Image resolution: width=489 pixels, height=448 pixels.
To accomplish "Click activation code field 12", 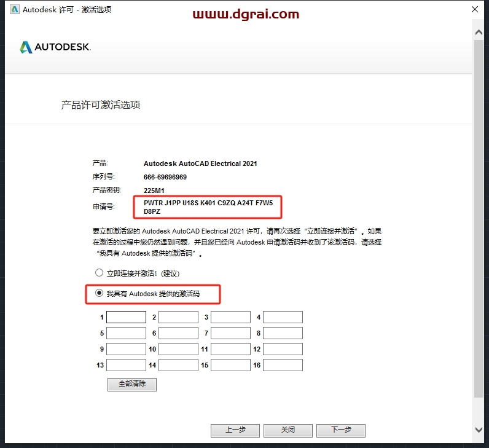I will tap(283, 349).
